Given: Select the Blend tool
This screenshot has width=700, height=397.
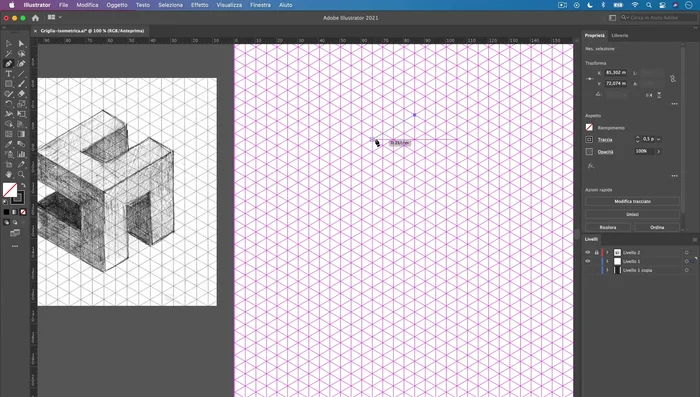Looking at the screenshot, I should [x=21, y=144].
